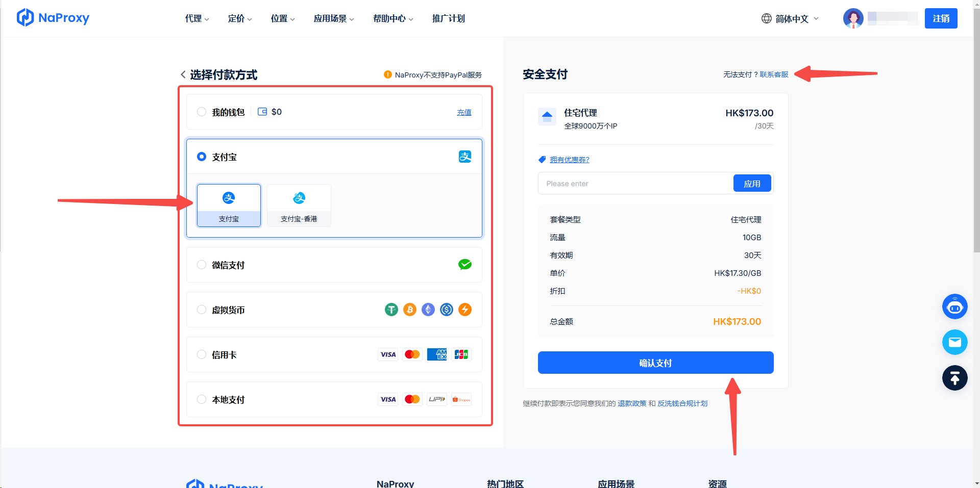Click the Mastercard logo in 本地支付 row
Image resolution: width=980 pixels, height=488 pixels.
(412, 399)
